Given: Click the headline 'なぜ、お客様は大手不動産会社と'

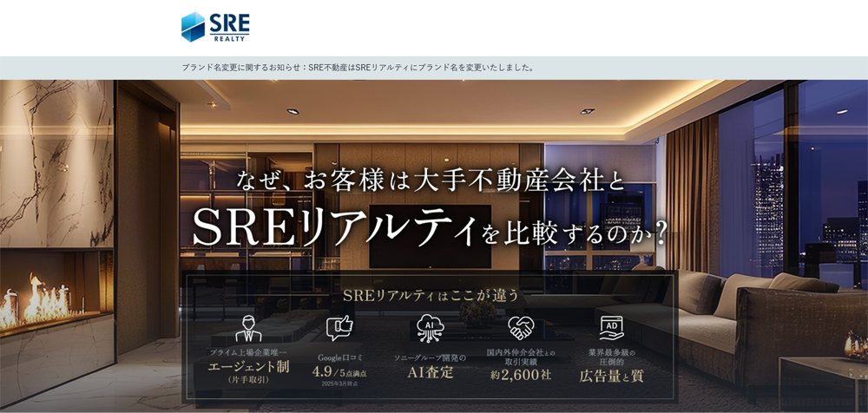Looking at the screenshot, I should (x=431, y=181).
